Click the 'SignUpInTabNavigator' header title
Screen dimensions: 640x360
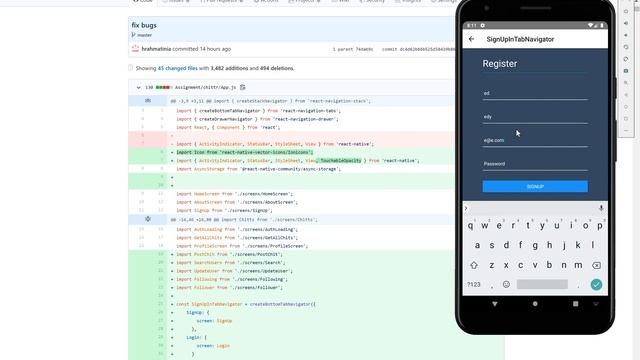(520, 39)
